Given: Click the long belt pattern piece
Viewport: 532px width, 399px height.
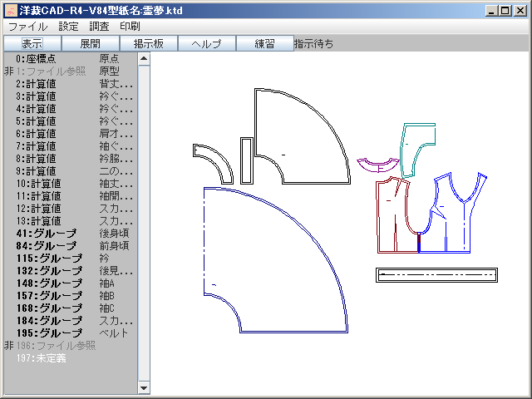Looking at the screenshot, I should coord(436,275).
